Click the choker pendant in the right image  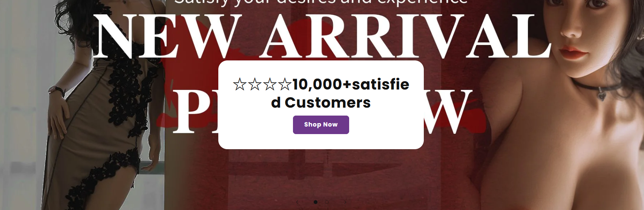pos(602,94)
